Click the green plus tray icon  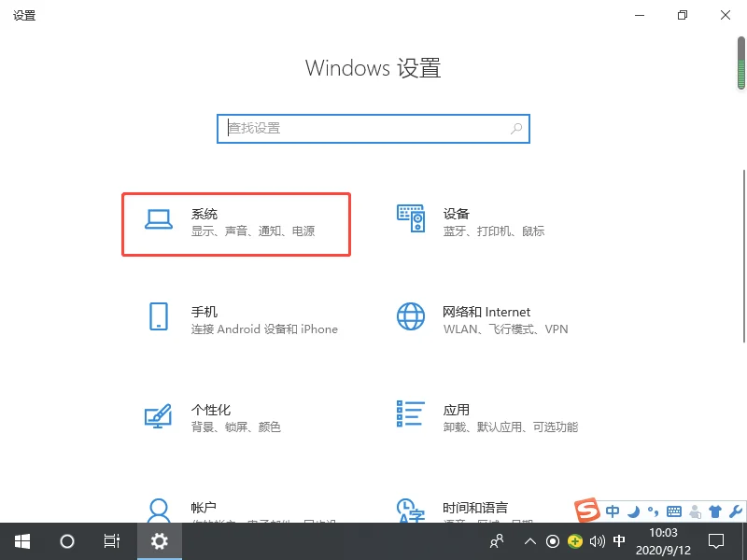pos(575,541)
